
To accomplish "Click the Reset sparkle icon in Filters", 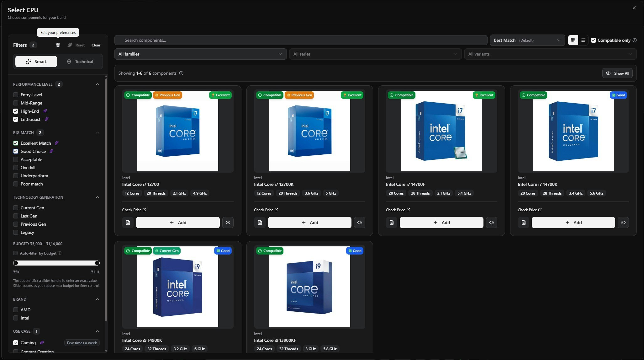I will click(x=70, y=45).
